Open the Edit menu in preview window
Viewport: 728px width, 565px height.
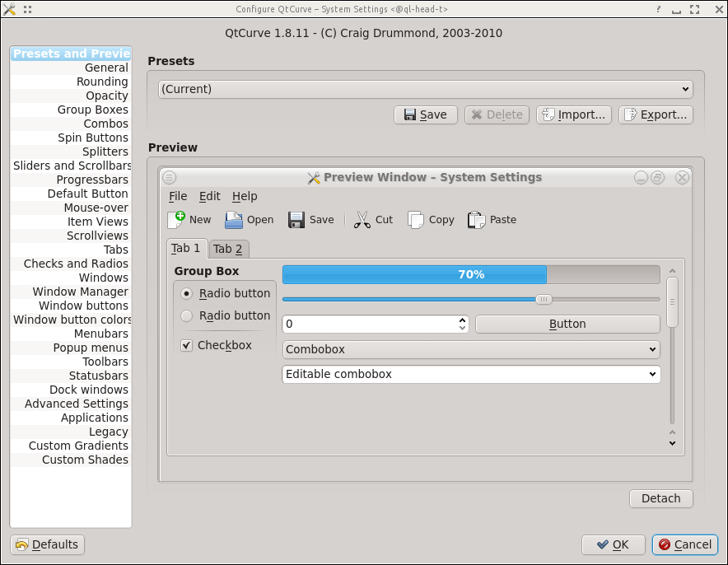coord(210,196)
